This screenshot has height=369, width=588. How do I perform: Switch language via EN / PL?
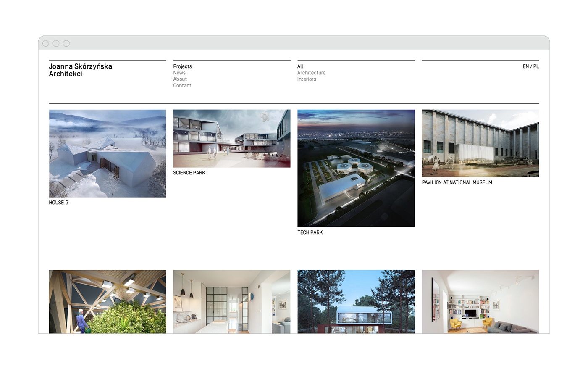pos(530,66)
